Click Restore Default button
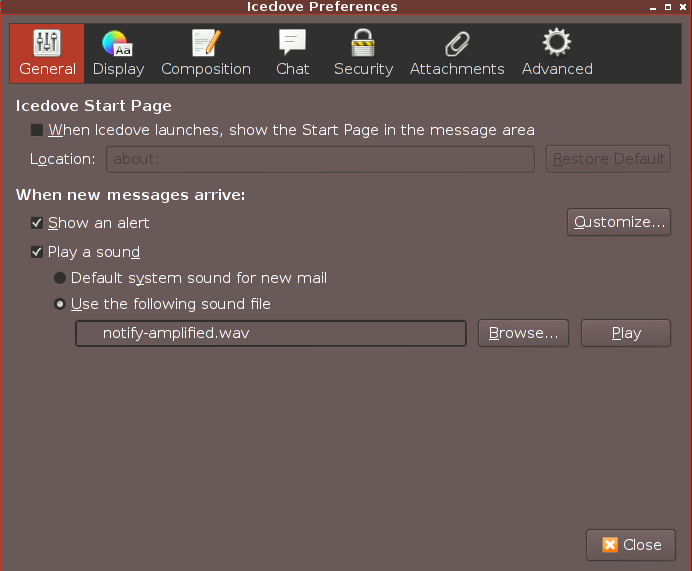 click(608, 159)
